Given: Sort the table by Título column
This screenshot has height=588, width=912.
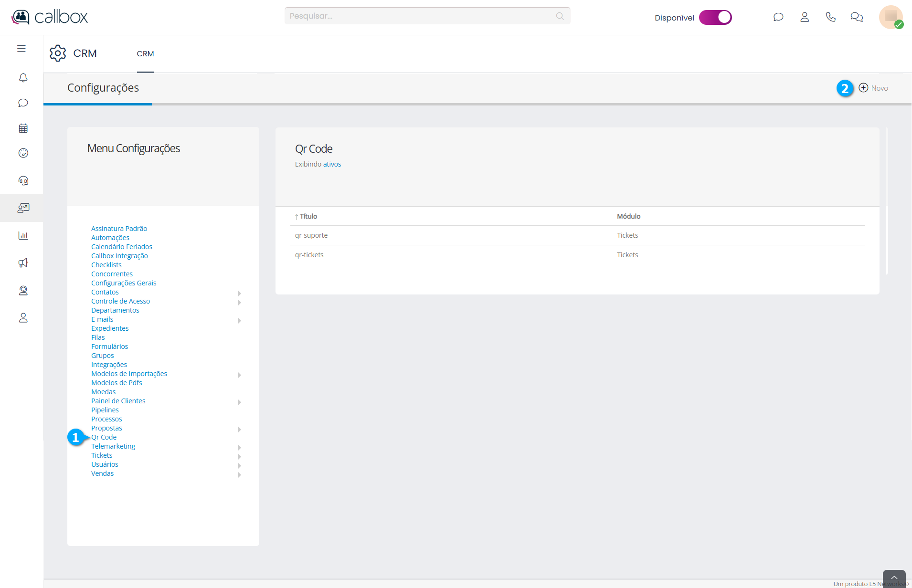Looking at the screenshot, I should 308,216.
